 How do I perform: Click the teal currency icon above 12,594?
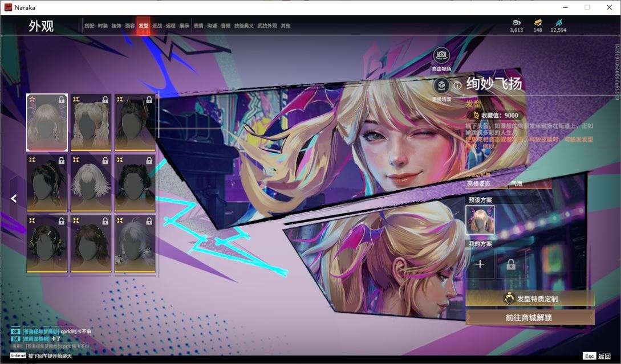(558, 23)
